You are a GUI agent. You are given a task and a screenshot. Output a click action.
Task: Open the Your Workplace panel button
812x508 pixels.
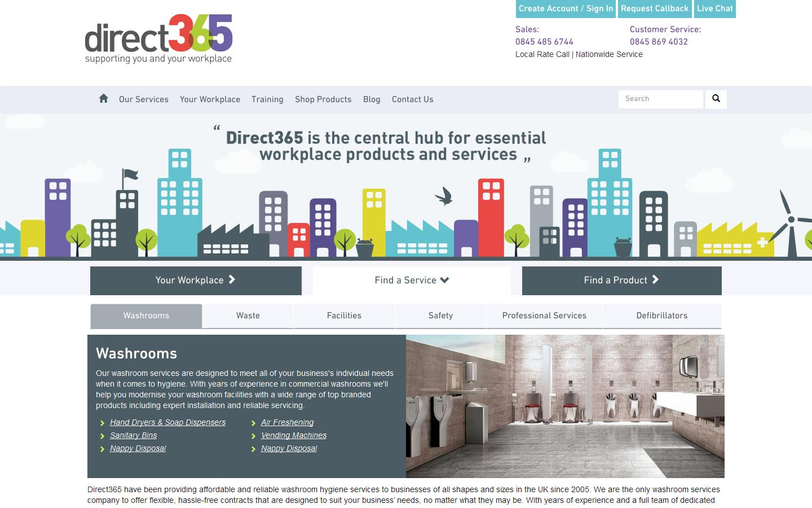point(196,281)
